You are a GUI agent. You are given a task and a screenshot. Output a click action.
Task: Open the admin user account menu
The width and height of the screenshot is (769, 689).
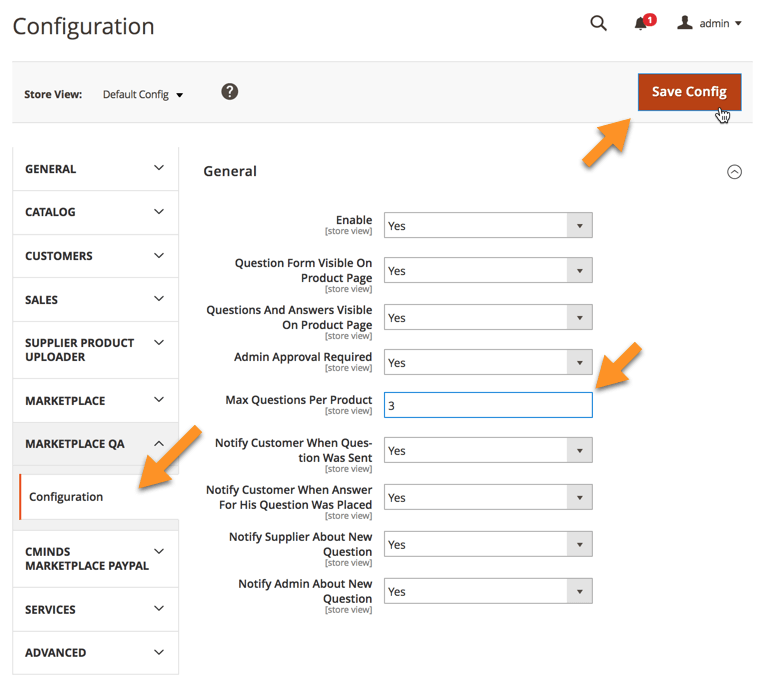click(x=710, y=24)
